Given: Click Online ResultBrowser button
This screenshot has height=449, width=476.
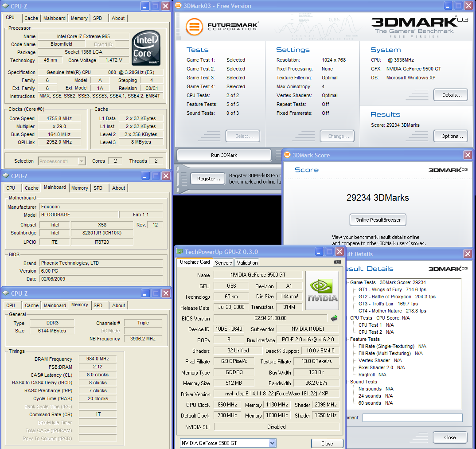Looking at the screenshot, I should [378, 220].
